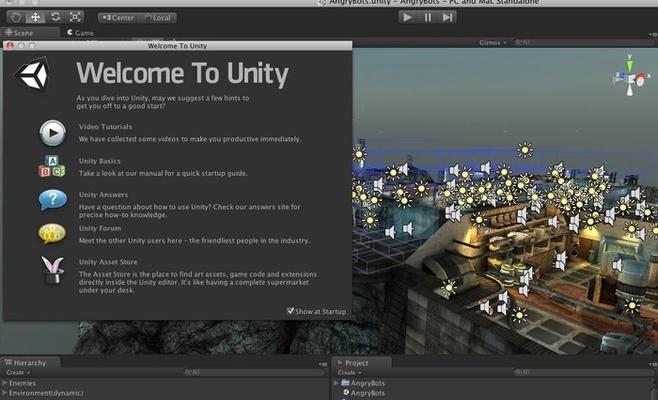Expand the Enemies hierarchy item

5,383
